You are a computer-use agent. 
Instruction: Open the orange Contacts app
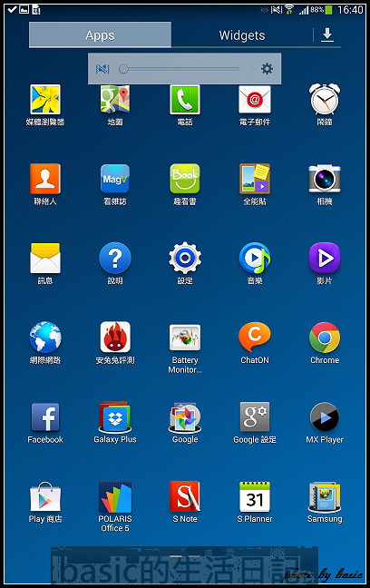[x=45, y=179]
